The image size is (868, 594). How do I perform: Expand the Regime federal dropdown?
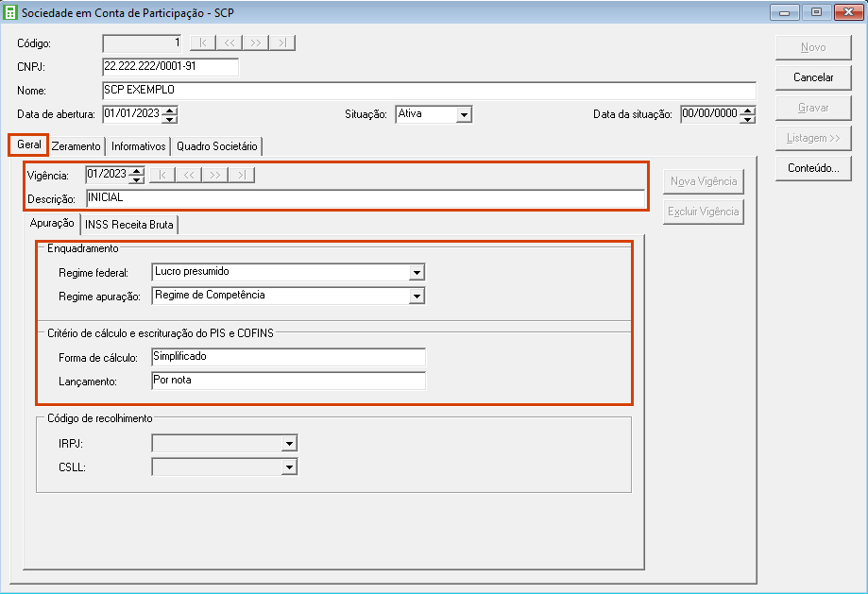click(416, 272)
